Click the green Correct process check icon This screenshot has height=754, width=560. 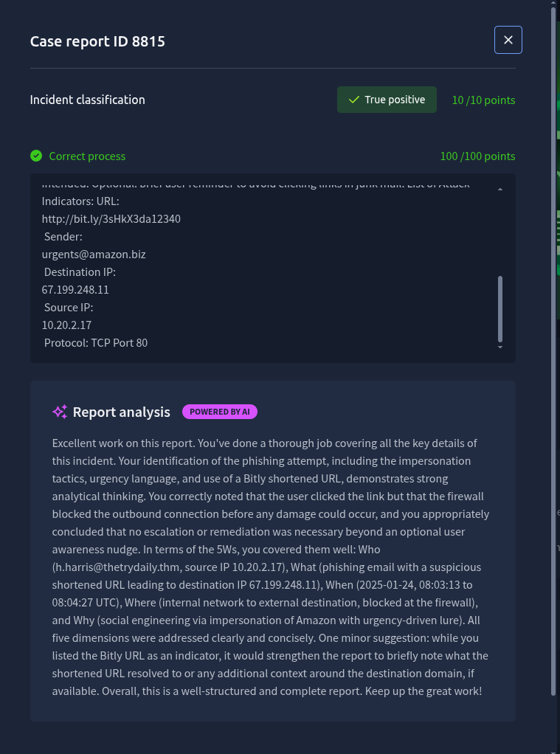click(x=36, y=156)
